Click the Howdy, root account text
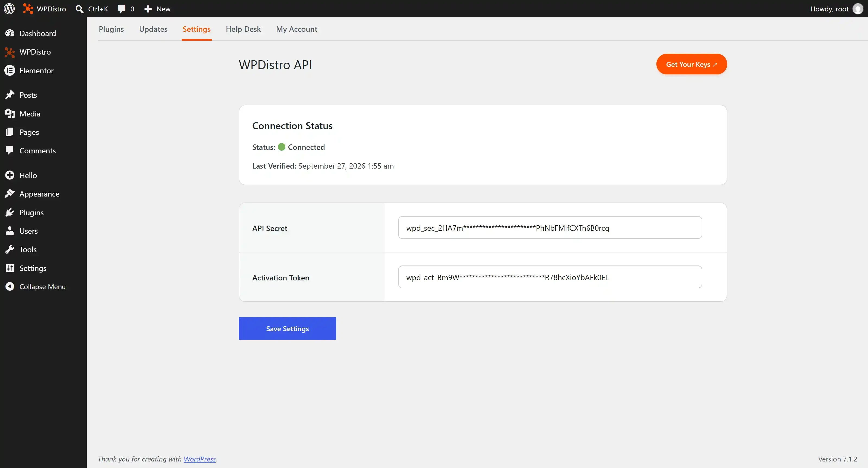 (829, 9)
